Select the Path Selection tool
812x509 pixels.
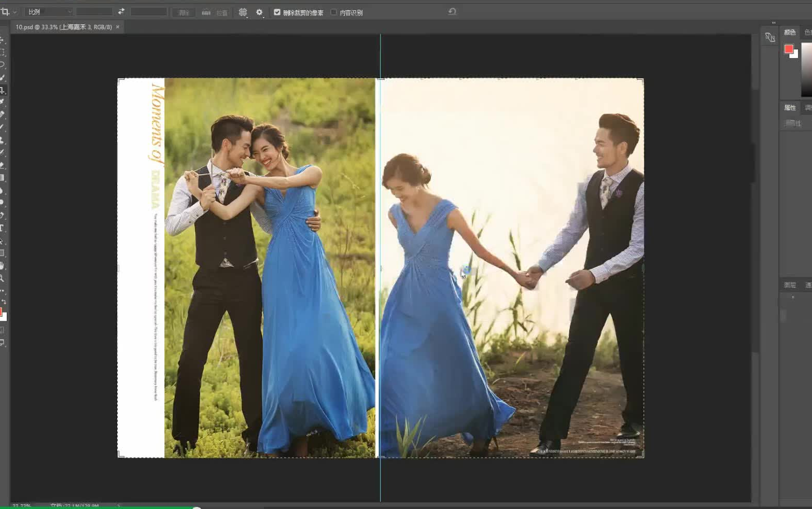point(3,241)
